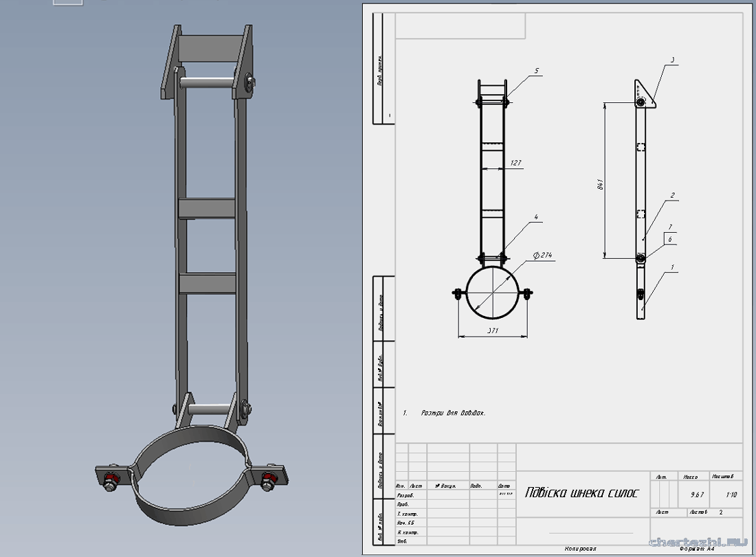Select the left red-washer bolt on clamp
The image size is (756, 557).
(110, 478)
